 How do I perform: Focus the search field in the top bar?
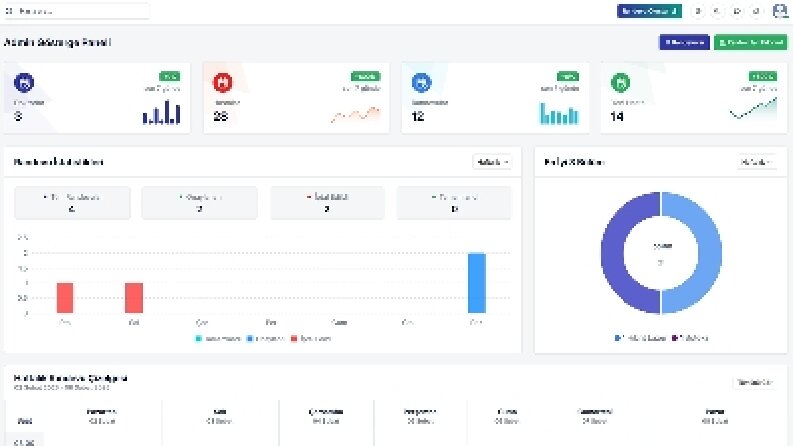click(77, 11)
